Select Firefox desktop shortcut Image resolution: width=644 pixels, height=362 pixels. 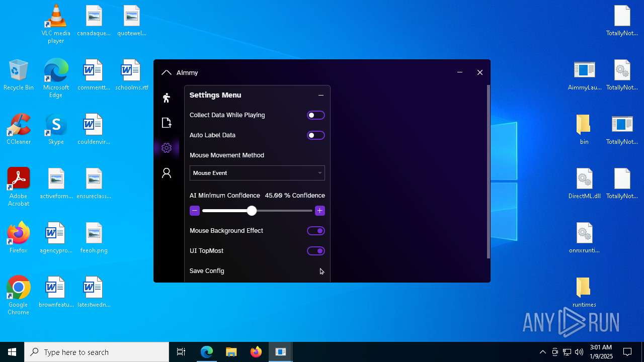pos(19,237)
